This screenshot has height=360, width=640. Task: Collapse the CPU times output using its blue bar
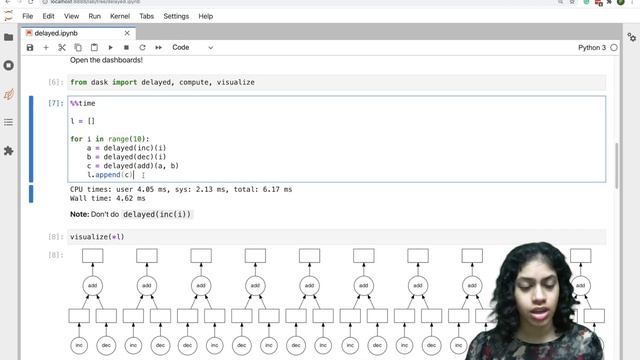click(x=31, y=194)
